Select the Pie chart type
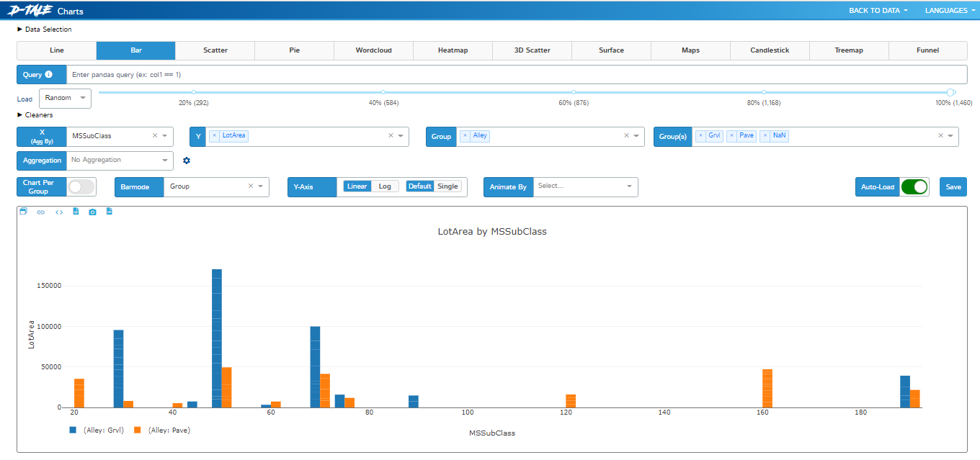 [x=294, y=50]
